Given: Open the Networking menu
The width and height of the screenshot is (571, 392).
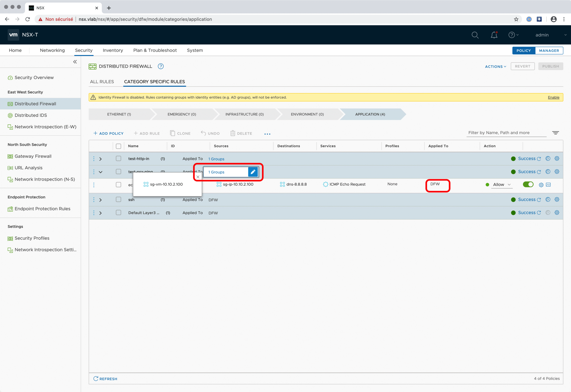Looking at the screenshot, I should pyautogui.click(x=52, y=50).
